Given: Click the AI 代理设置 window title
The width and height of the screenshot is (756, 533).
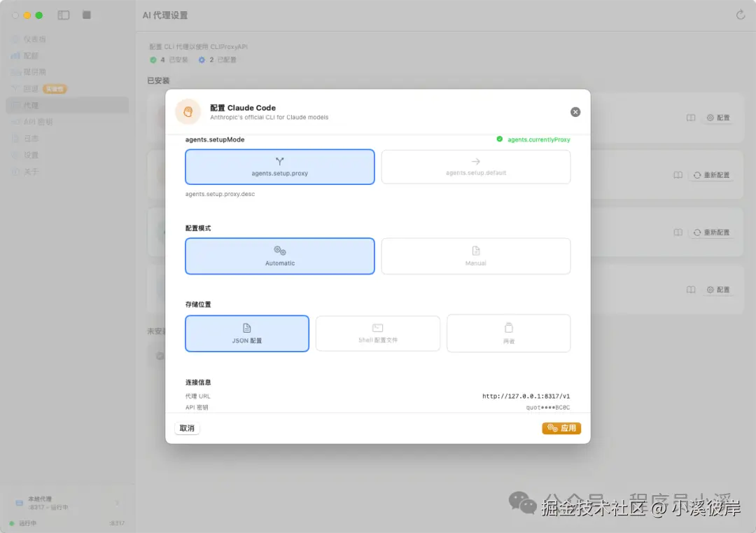Looking at the screenshot, I should pyautogui.click(x=165, y=15).
